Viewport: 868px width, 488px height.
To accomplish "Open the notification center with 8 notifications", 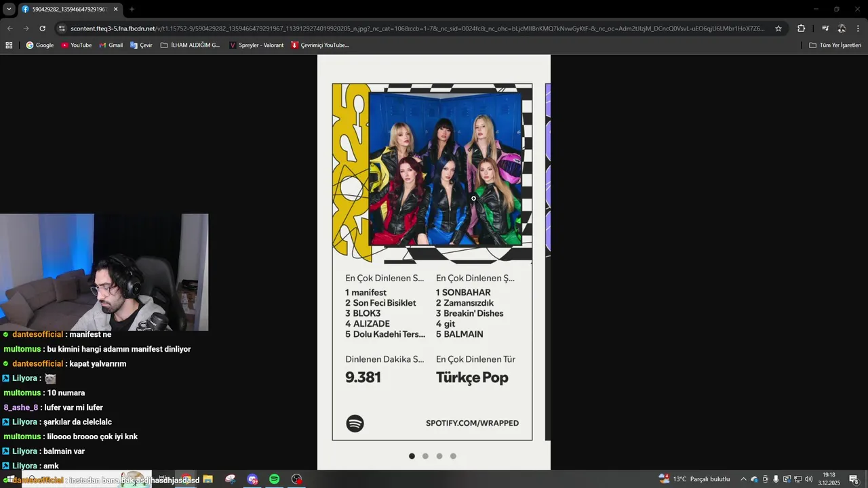I will (854, 479).
